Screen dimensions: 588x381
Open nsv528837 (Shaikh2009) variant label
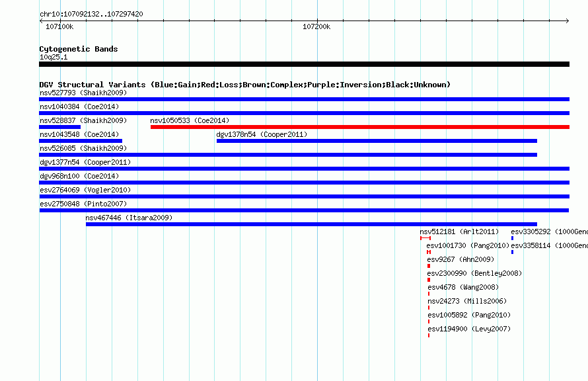[x=83, y=120]
